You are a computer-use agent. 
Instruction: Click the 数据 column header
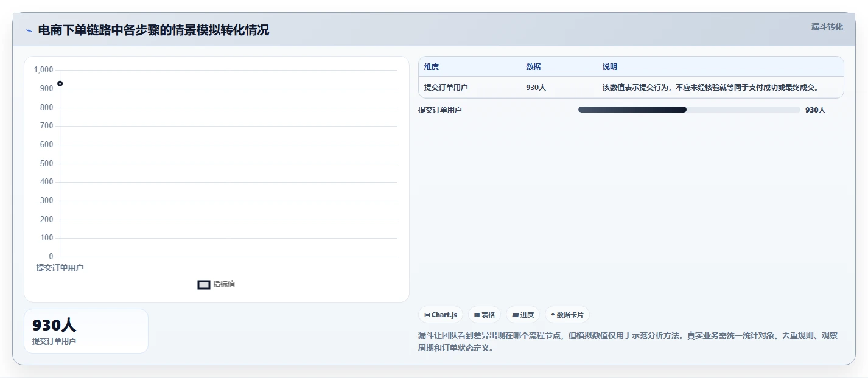click(534, 67)
